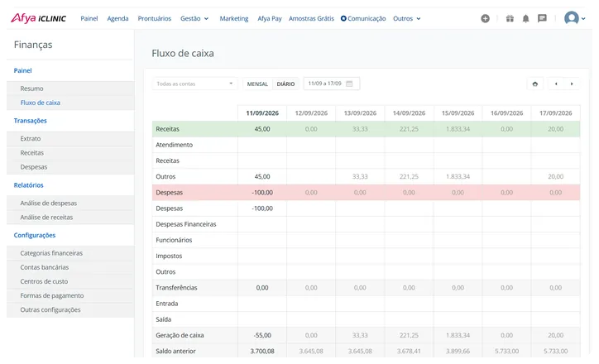Viewport: 599px width, 364px height.
Task: Select the 16/09/2026 column header
Action: (506, 113)
